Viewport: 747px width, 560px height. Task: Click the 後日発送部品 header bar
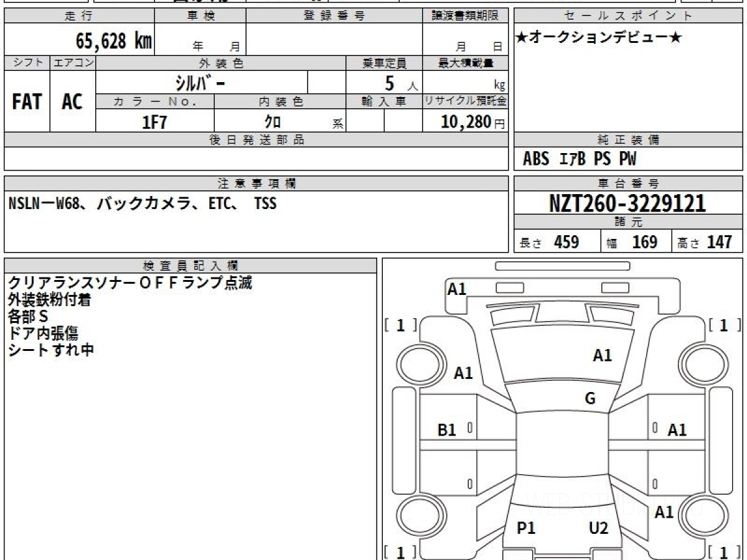[x=256, y=140]
